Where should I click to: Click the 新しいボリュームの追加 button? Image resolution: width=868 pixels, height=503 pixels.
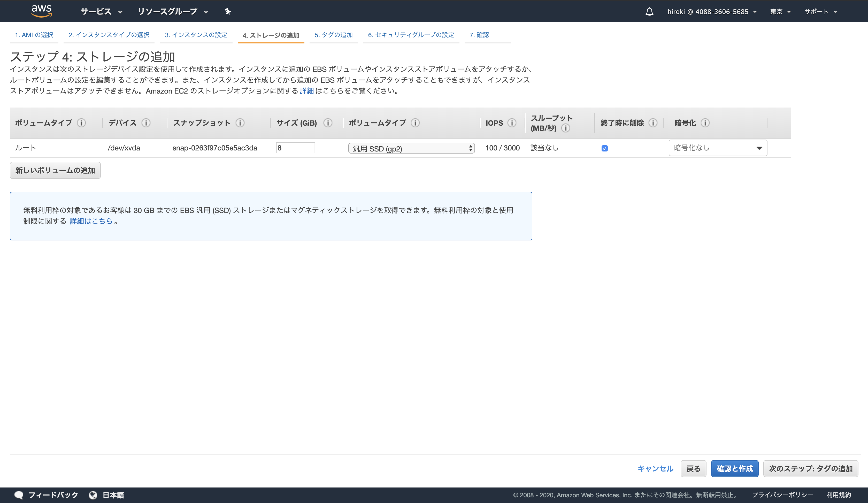pos(55,170)
